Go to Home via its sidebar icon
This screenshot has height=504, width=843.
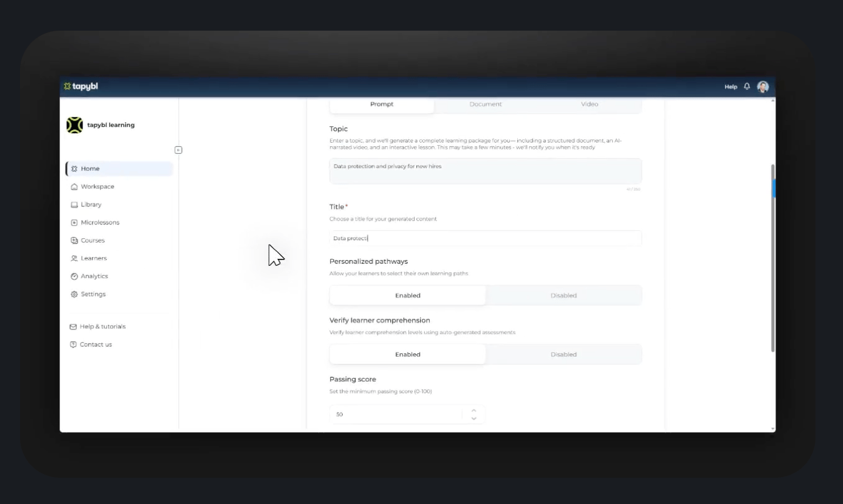point(74,169)
